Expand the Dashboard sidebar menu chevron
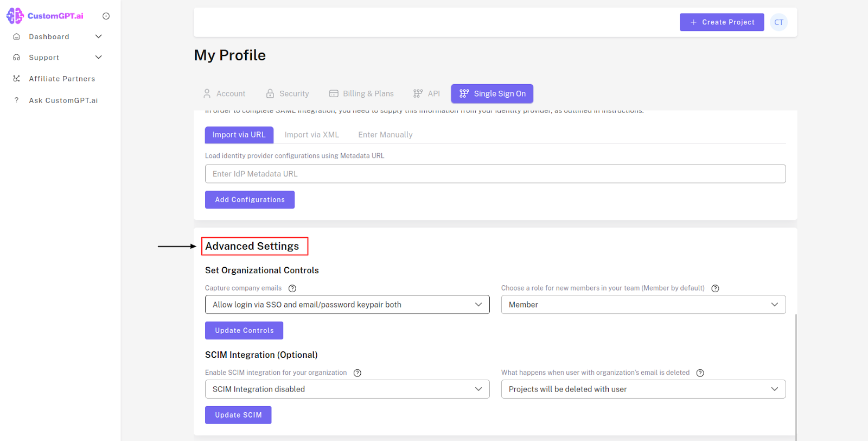The height and width of the screenshot is (441, 868). click(x=99, y=36)
